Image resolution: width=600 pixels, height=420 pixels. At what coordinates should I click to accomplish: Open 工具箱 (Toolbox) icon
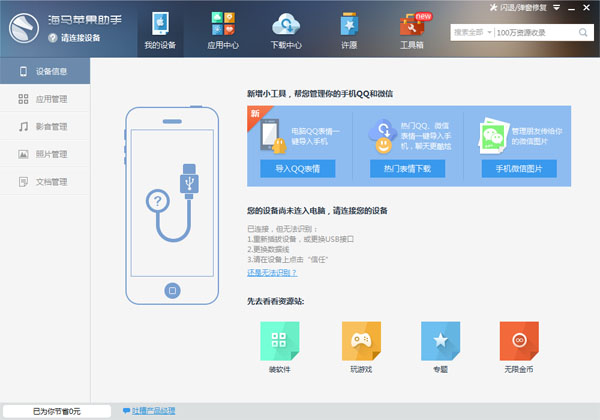(411, 30)
